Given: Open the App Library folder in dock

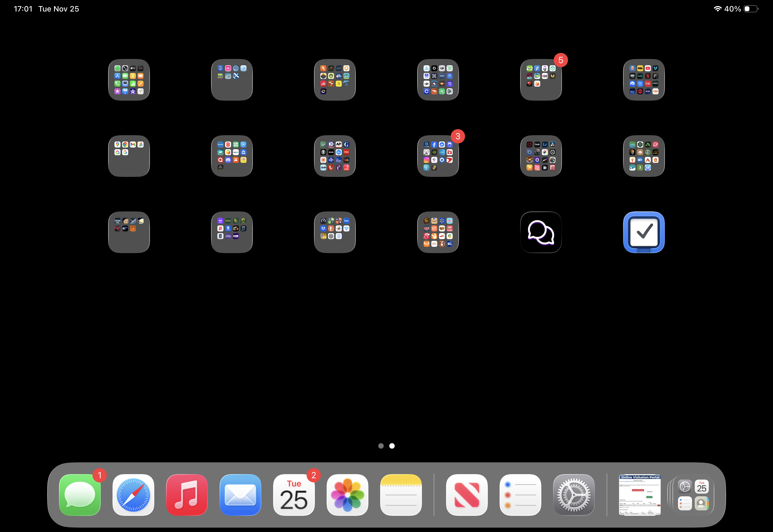Looking at the screenshot, I should [693, 495].
